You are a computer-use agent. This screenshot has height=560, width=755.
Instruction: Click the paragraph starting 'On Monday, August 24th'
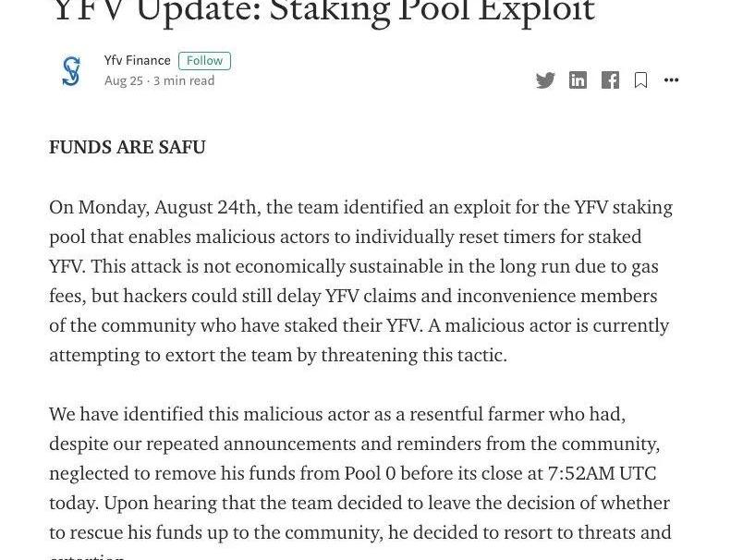click(x=360, y=281)
